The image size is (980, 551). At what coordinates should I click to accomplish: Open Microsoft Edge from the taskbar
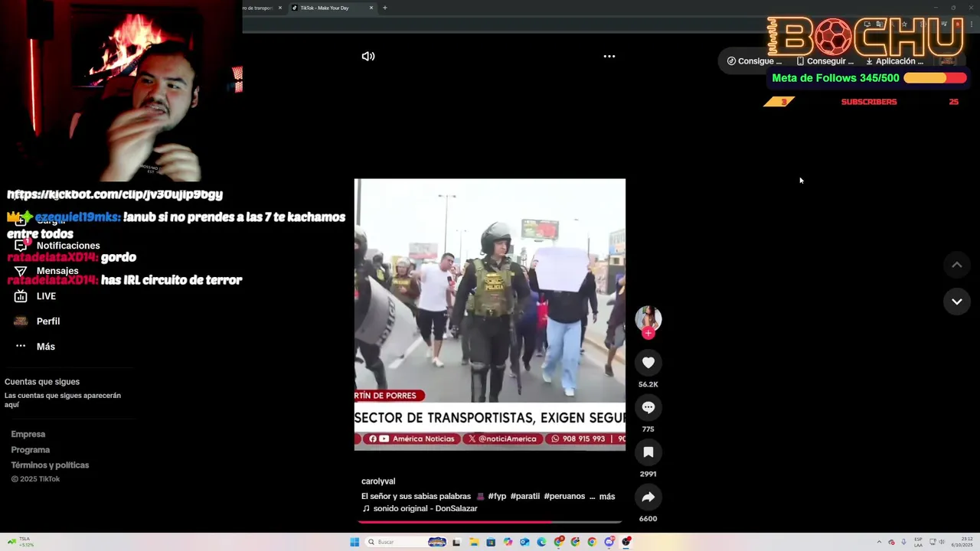click(541, 542)
